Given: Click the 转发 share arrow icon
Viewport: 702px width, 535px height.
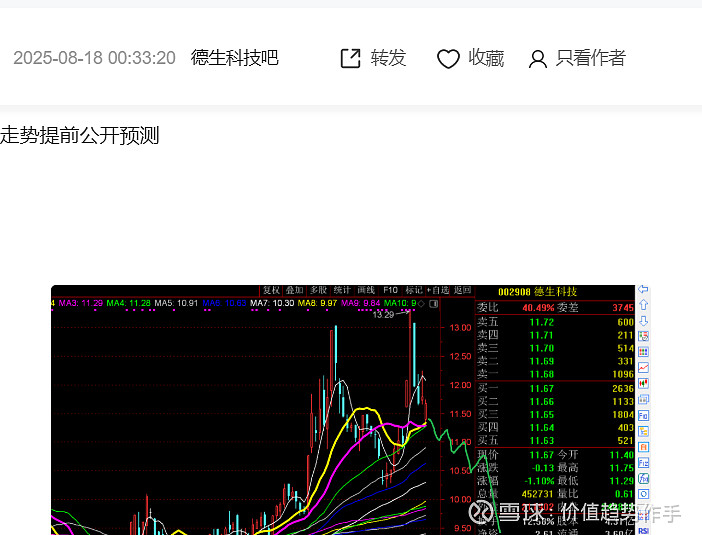Looking at the screenshot, I should pyautogui.click(x=351, y=58).
